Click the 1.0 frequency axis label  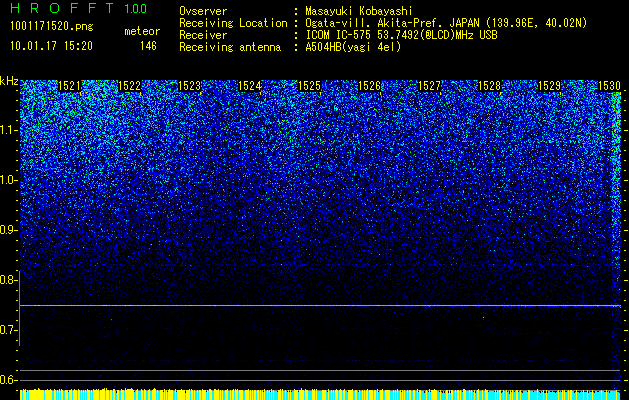pos(9,180)
